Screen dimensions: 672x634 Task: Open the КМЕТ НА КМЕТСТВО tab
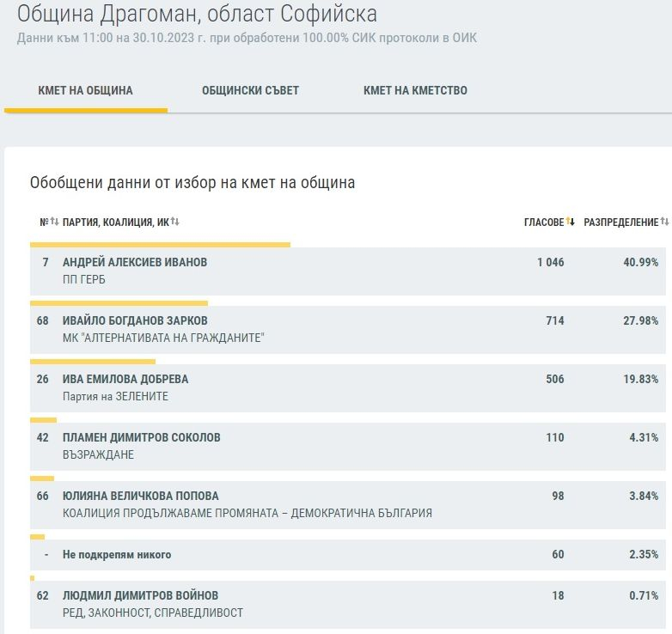[x=415, y=90]
